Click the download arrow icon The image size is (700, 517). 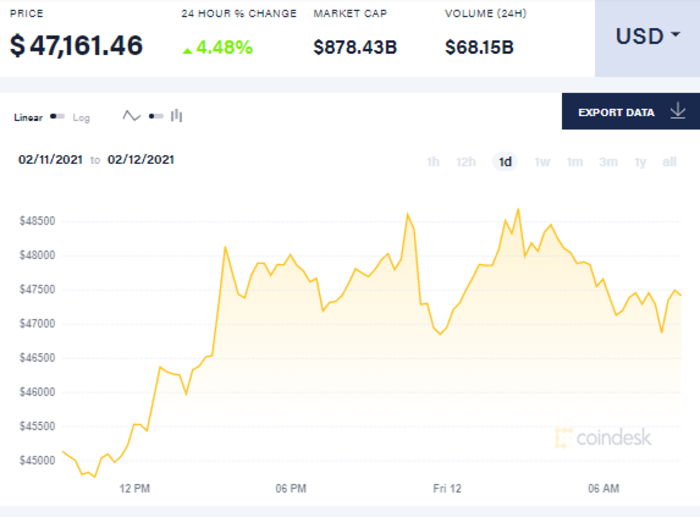pyautogui.click(x=677, y=111)
